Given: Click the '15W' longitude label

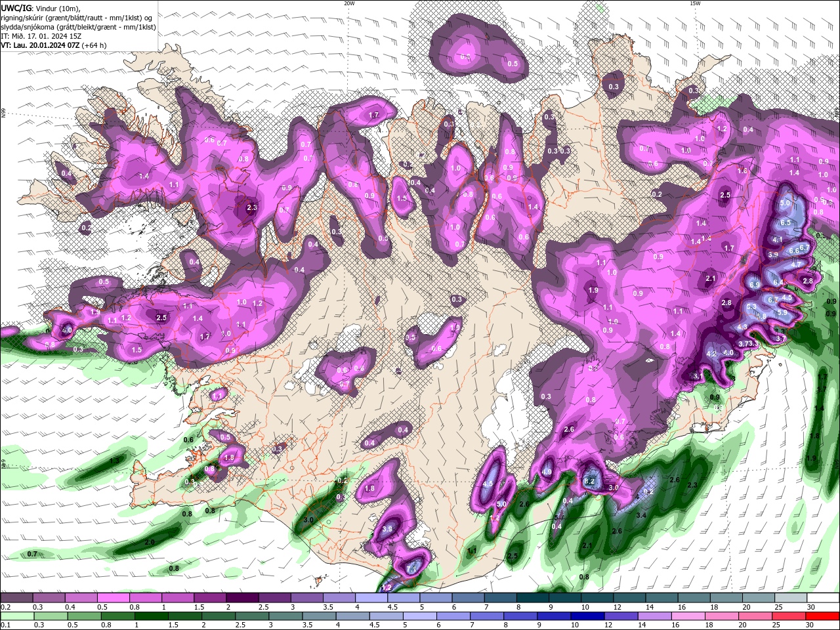Looking at the screenshot, I should coord(695,3).
